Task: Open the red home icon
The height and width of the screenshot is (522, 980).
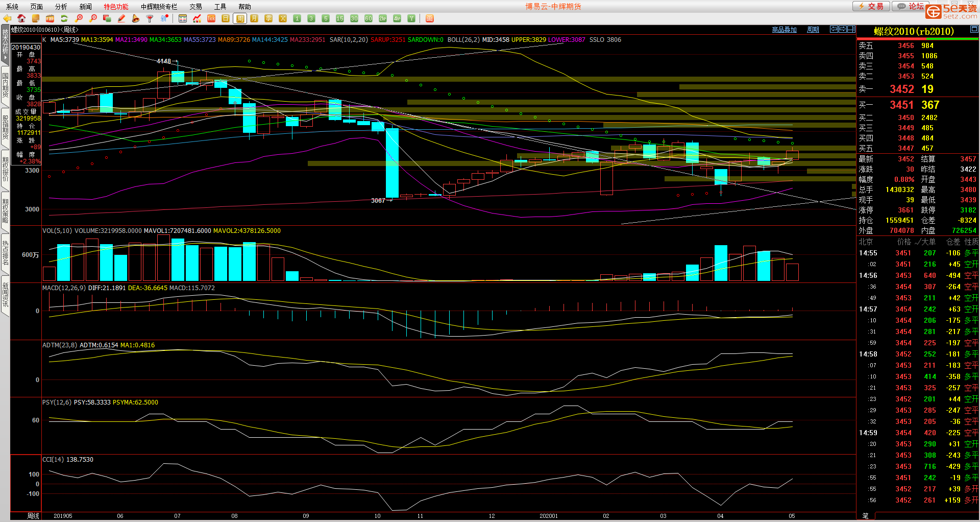Action: (21, 18)
